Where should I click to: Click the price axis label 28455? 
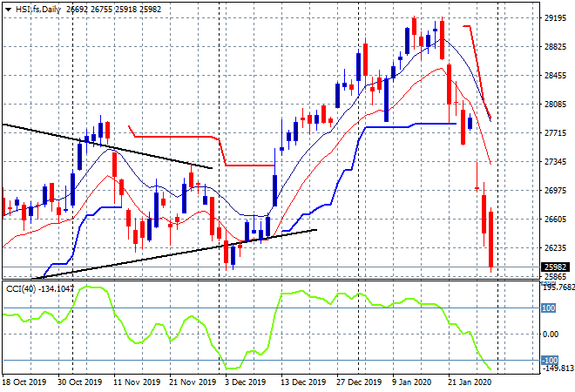[x=555, y=76]
